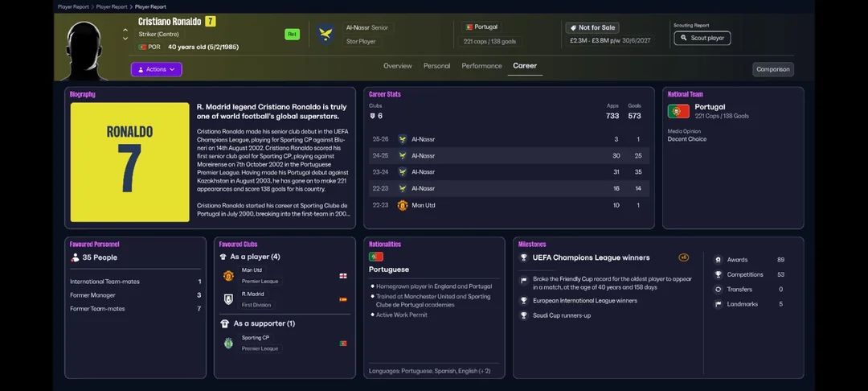Click trophy icon for UEFA Champions League winners
This screenshot has height=391, width=868.
523,257
